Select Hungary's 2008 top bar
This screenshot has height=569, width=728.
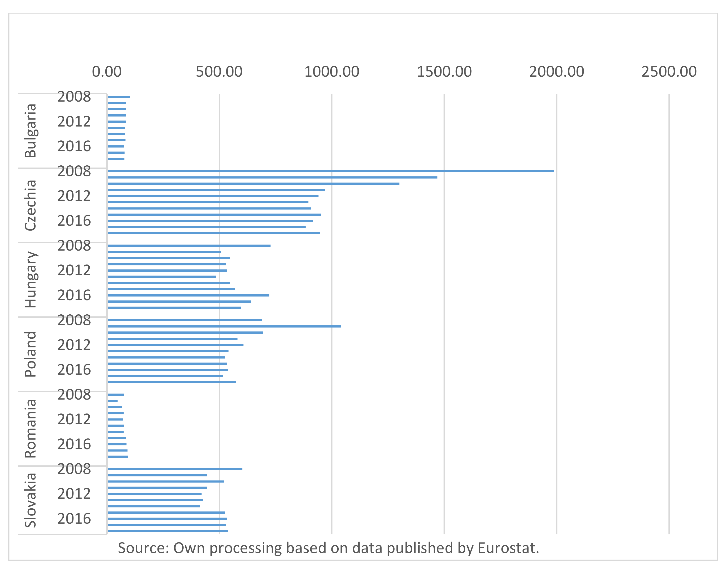(189, 245)
